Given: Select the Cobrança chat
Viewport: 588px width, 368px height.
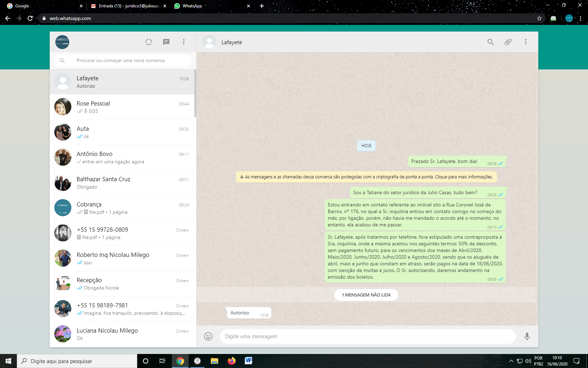Looking at the screenshot, I should click(x=122, y=208).
